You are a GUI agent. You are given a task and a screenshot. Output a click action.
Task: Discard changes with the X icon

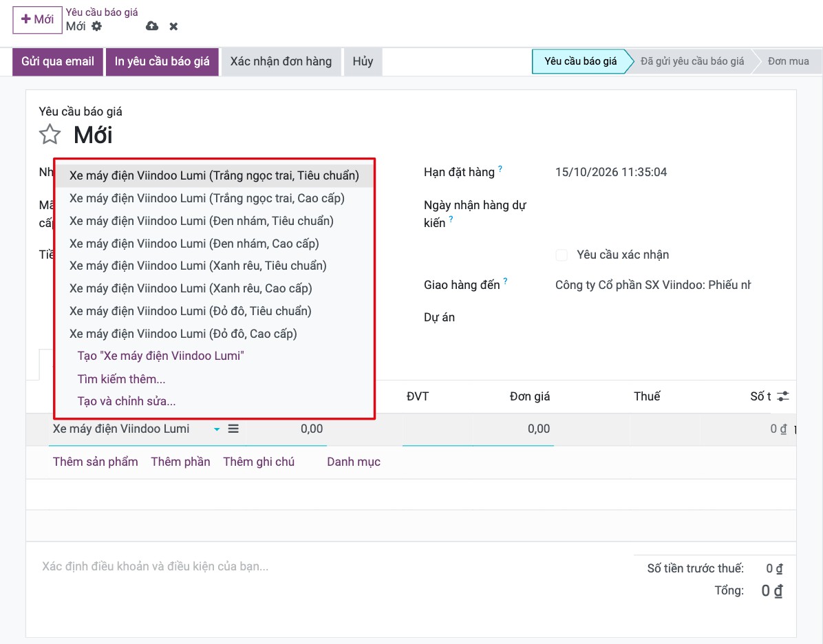pos(173,26)
